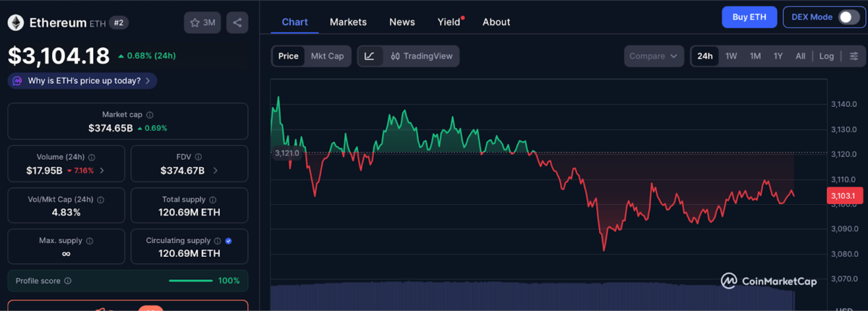Select the 1W time range
868x311 pixels.
(x=731, y=56)
